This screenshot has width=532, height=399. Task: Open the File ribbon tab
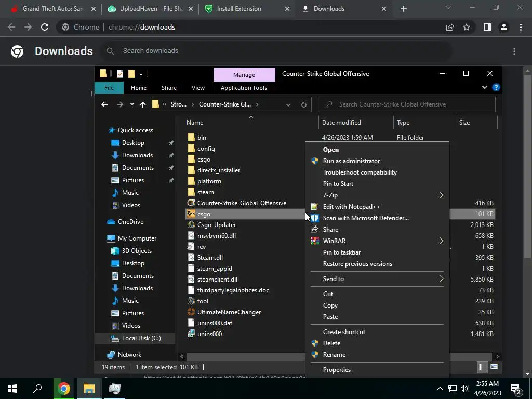109,88
